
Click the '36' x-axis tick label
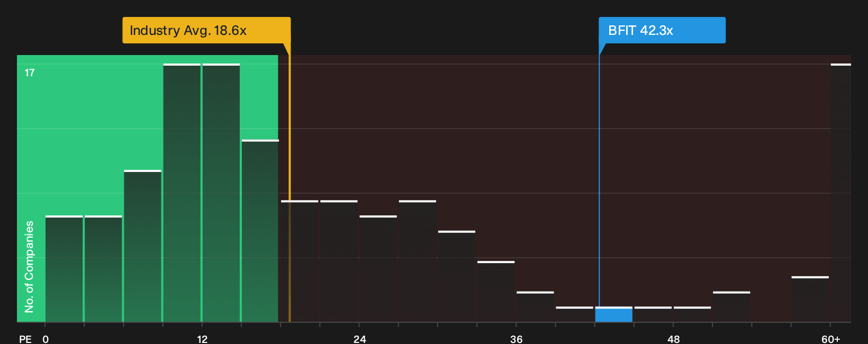[x=516, y=339]
